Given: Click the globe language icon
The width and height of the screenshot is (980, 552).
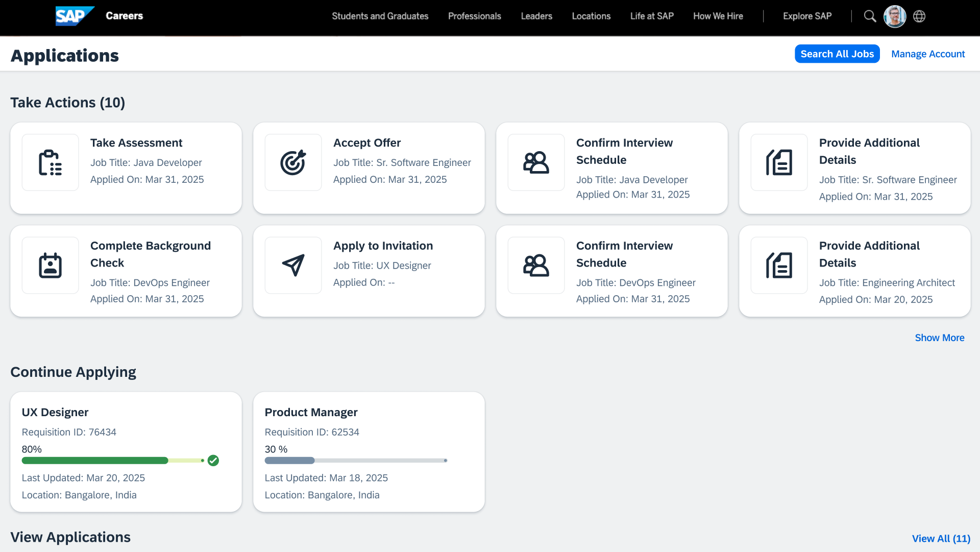Looking at the screenshot, I should [x=919, y=16].
